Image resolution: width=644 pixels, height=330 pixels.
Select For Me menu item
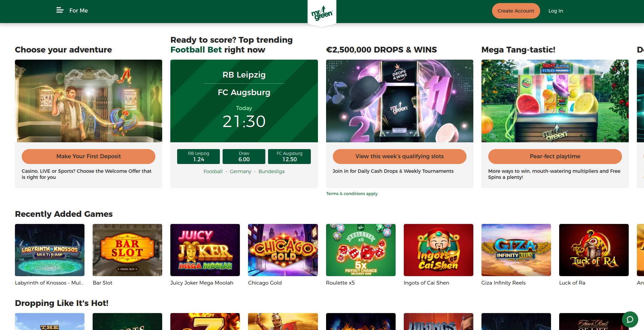pyautogui.click(x=78, y=11)
